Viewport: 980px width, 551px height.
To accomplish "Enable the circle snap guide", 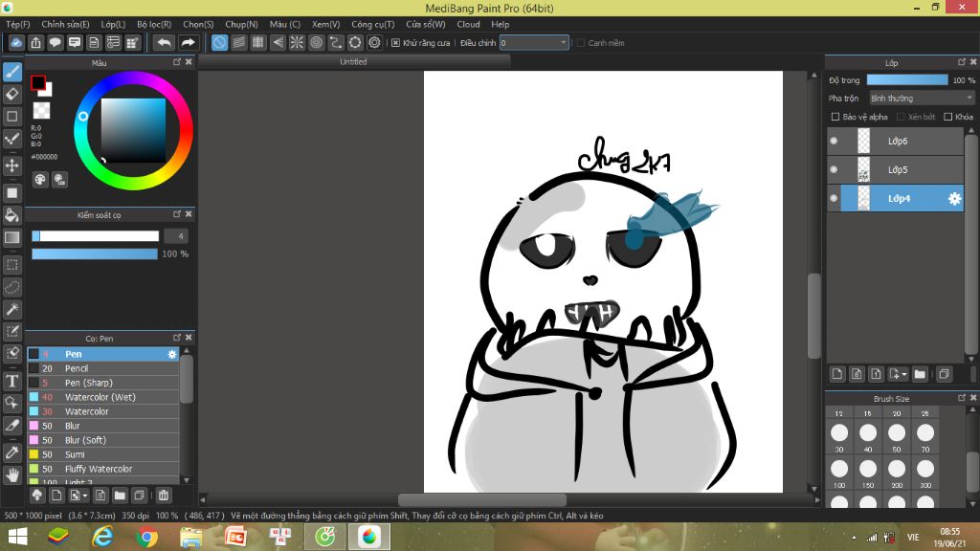I will [x=316, y=42].
